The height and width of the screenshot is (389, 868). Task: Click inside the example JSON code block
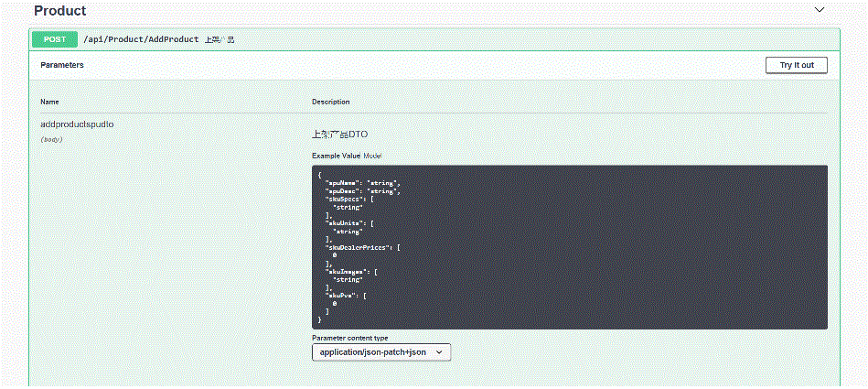point(570,247)
